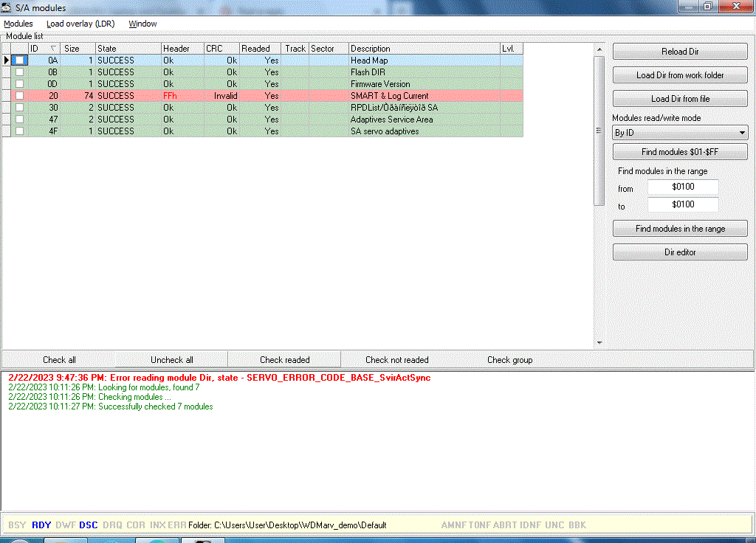Sort by the ID column header
756x543 pixels.
point(44,49)
